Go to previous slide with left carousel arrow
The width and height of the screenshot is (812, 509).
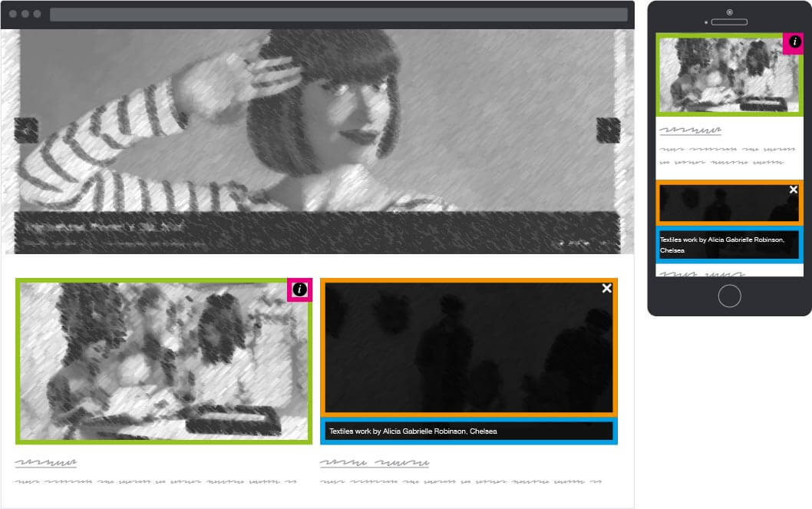[x=26, y=130]
